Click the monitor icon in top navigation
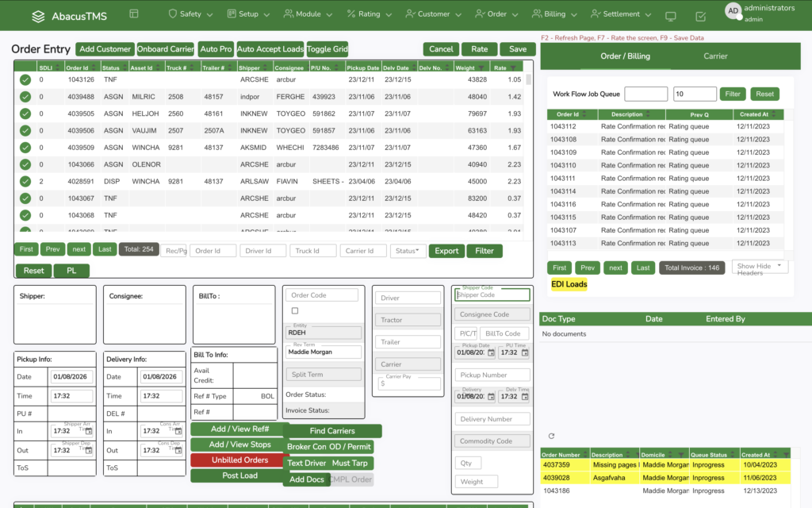Image resolution: width=812 pixels, height=508 pixels. point(671,16)
